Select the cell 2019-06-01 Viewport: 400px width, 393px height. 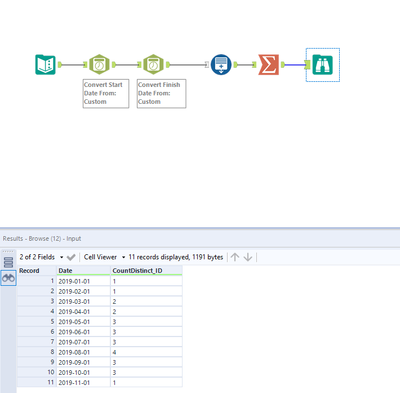pos(83,332)
